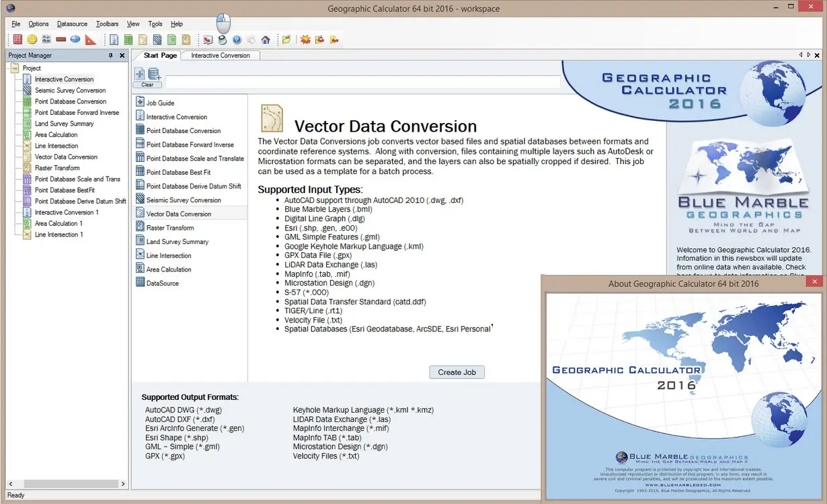827x504 pixels.
Task: Click the yellow open-folder toolbar icon
Action: point(286,40)
